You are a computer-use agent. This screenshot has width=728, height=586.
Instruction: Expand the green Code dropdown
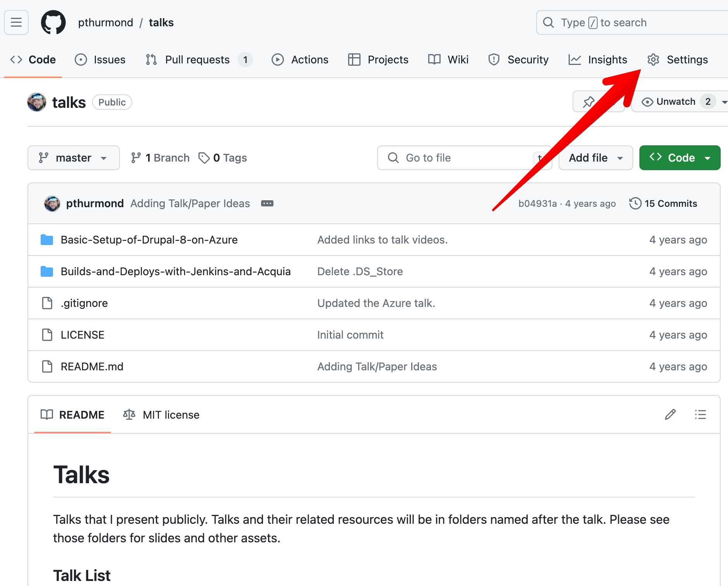tap(680, 158)
